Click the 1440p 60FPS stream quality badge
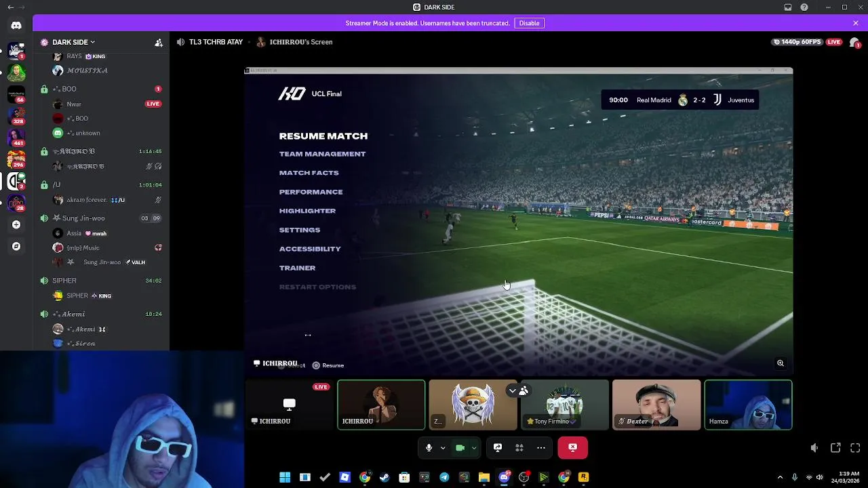This screenshot has width=868, height=488. coord(797,42)
